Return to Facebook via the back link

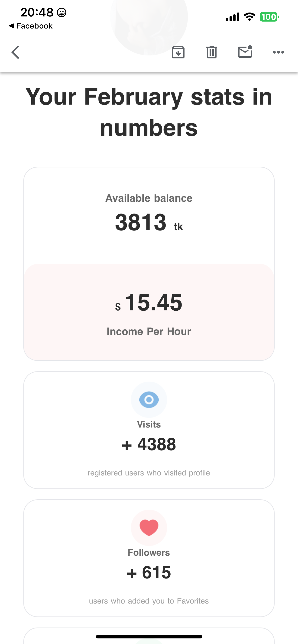tap(31, 26)
